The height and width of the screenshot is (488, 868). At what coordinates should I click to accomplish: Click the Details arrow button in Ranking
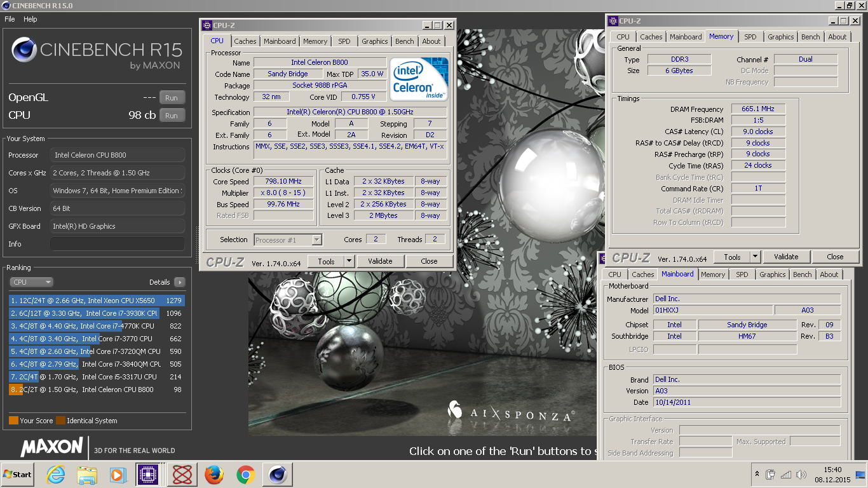(x=179, y=282)
